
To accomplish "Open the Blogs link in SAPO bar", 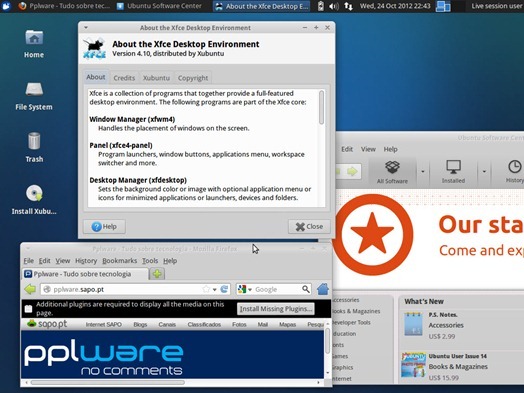I will [x=140, y=324].
